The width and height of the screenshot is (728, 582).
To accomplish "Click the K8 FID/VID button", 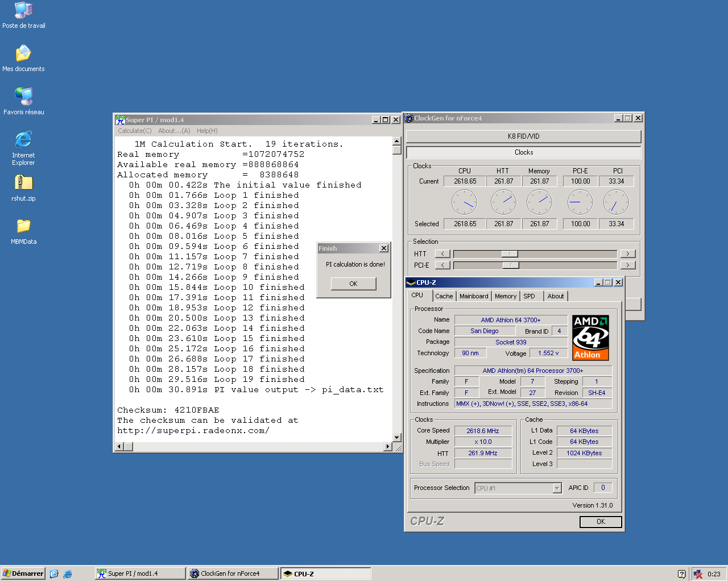I will tap(523, 136).
